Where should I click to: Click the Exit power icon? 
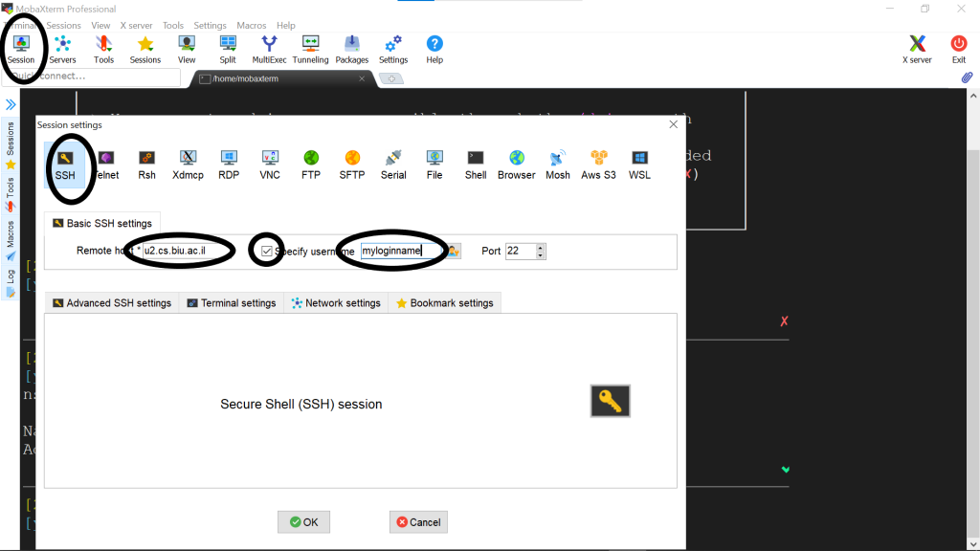(x=959, y=50)
